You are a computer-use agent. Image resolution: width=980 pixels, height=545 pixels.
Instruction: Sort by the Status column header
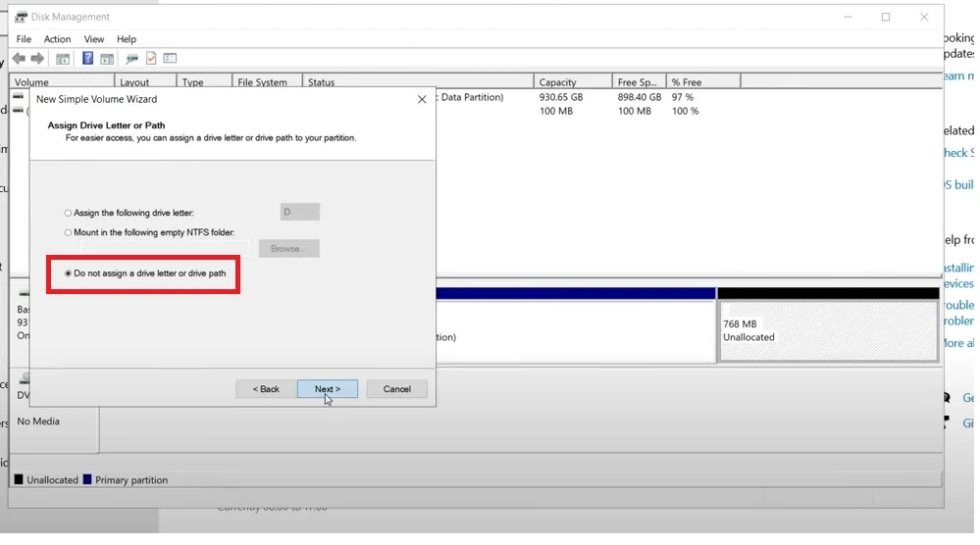pos(418,81)
